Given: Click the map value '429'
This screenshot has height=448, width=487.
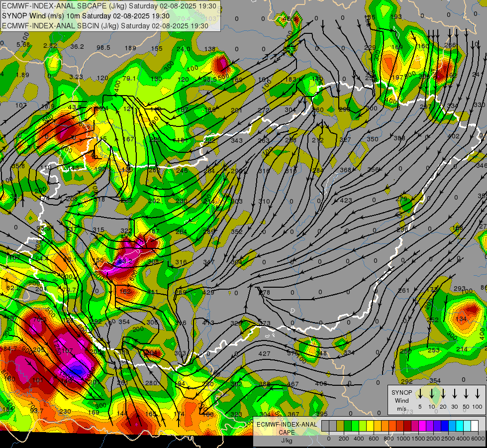Looking at the screenshot, I should [208, 292].
